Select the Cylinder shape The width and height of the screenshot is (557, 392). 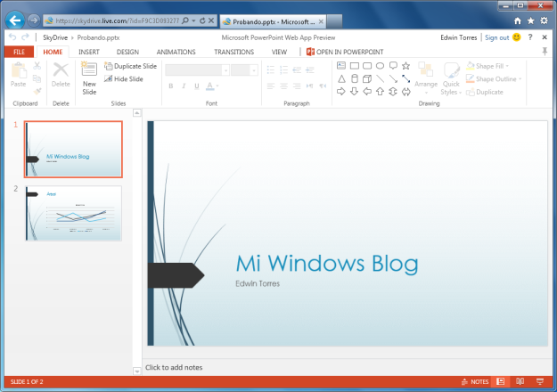coord(354,78)
